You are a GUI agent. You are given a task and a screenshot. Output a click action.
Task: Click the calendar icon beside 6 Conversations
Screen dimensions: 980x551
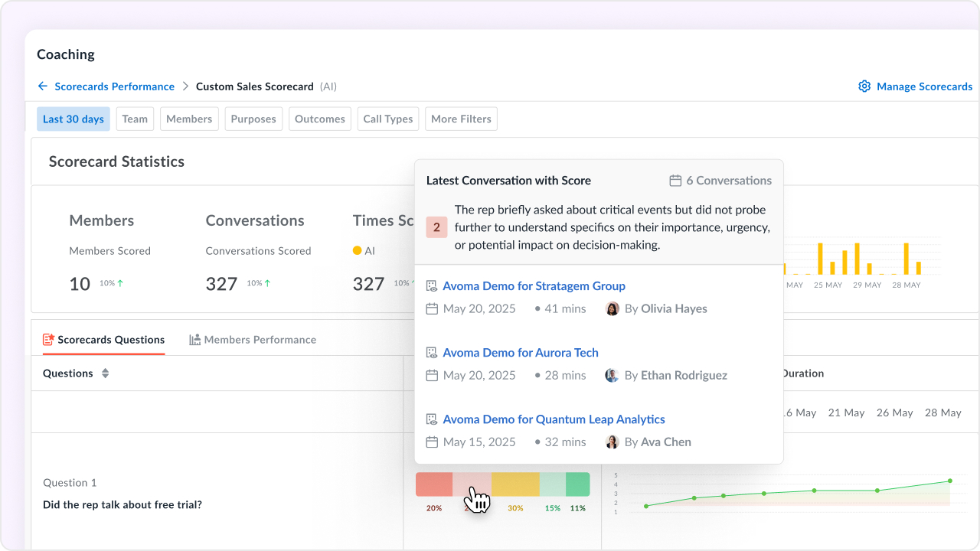pyautogui.click(x=675, y=181)
